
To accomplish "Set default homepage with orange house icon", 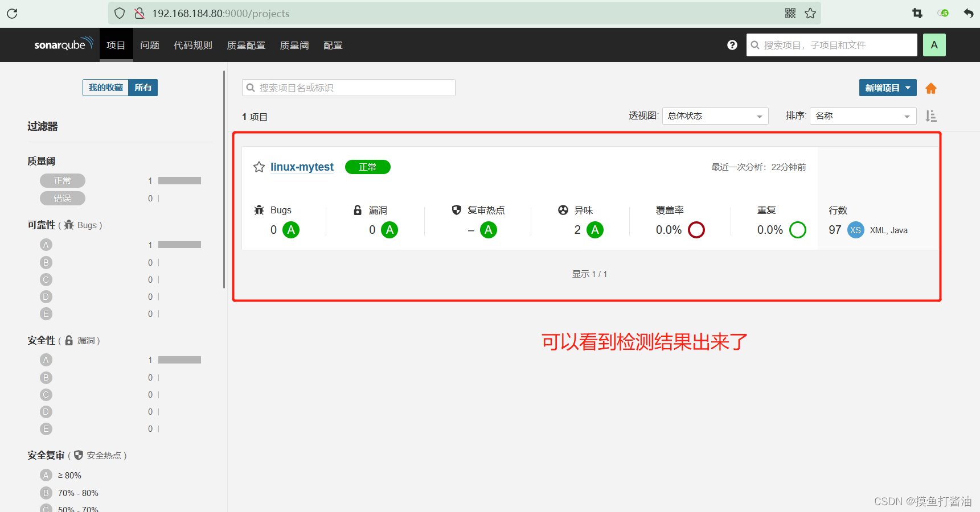I will (931, 88).
